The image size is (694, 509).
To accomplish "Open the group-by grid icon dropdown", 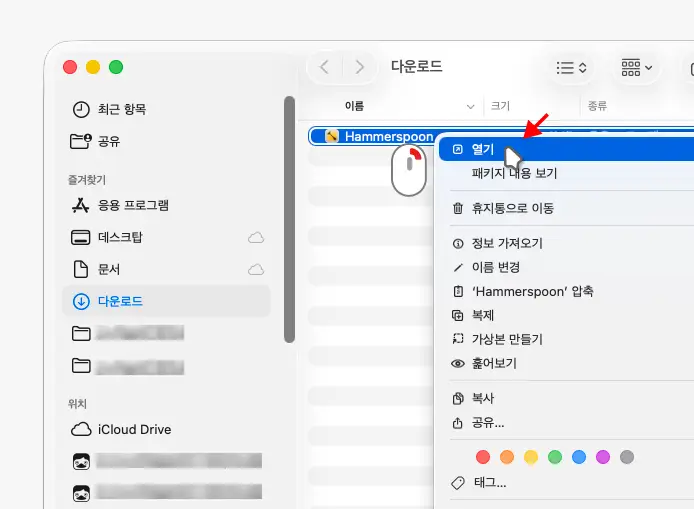I will [x=636, y=68].
